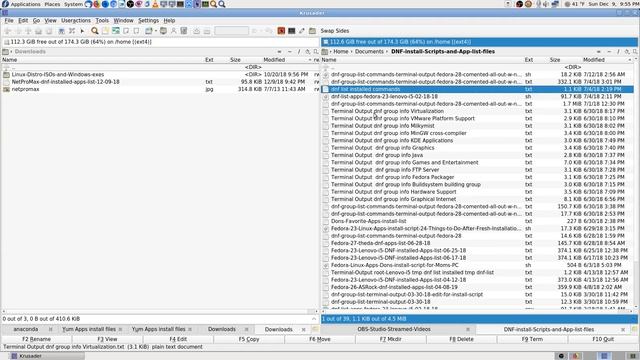Click the F7 Mkdir button
640x360 pixels.
(390, 339)
